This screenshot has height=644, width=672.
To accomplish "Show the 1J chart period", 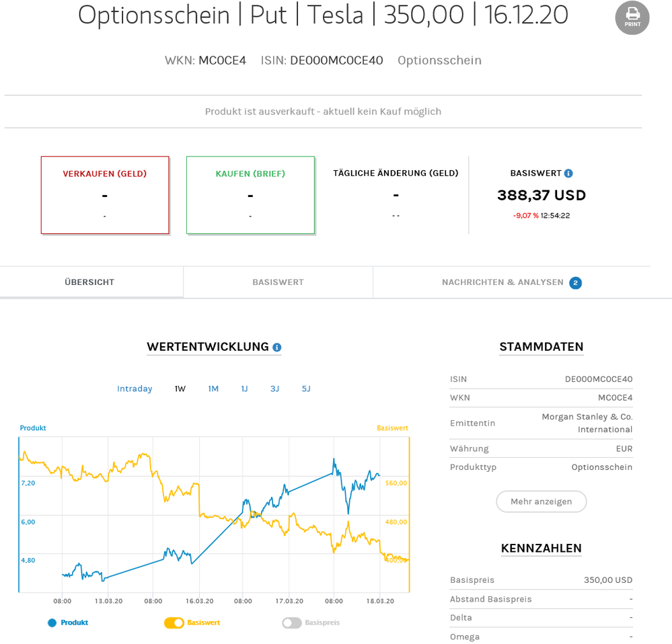I will pos(244,389).
